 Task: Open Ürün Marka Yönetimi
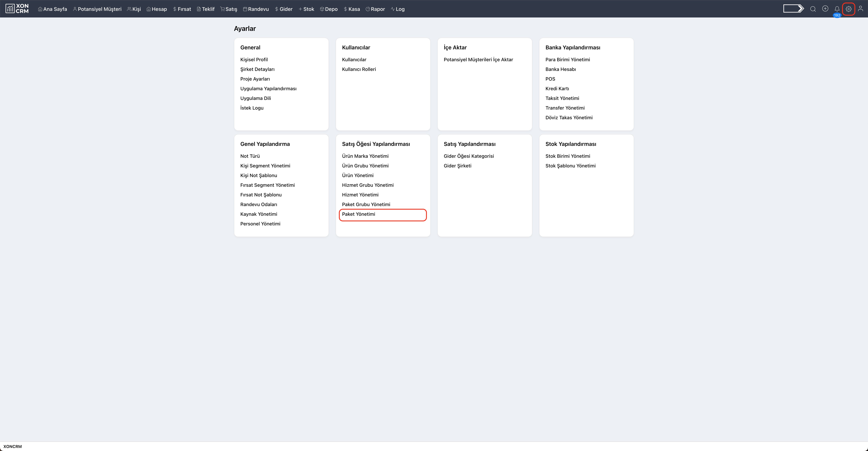point(365,156)
